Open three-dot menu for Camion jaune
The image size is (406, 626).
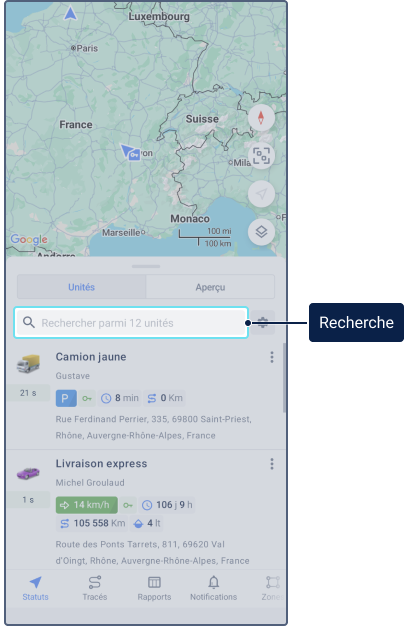[x=272, y=357]
